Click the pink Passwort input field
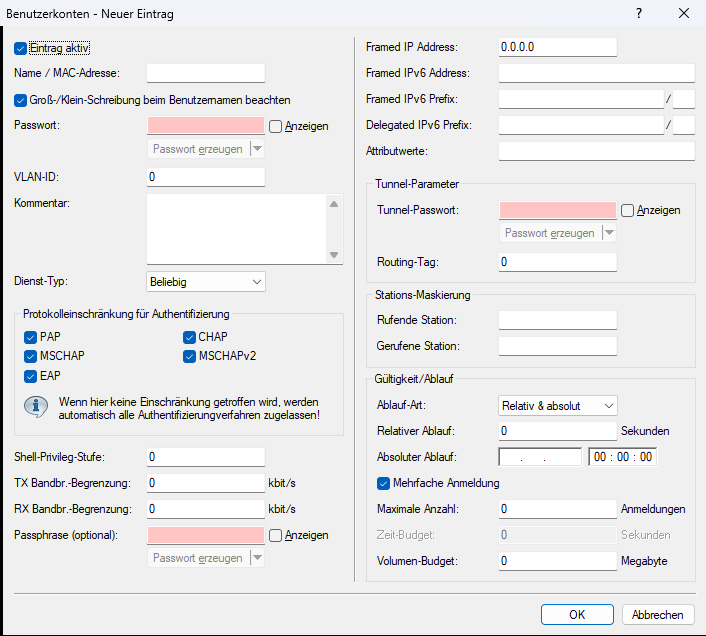 click(205, 126)
